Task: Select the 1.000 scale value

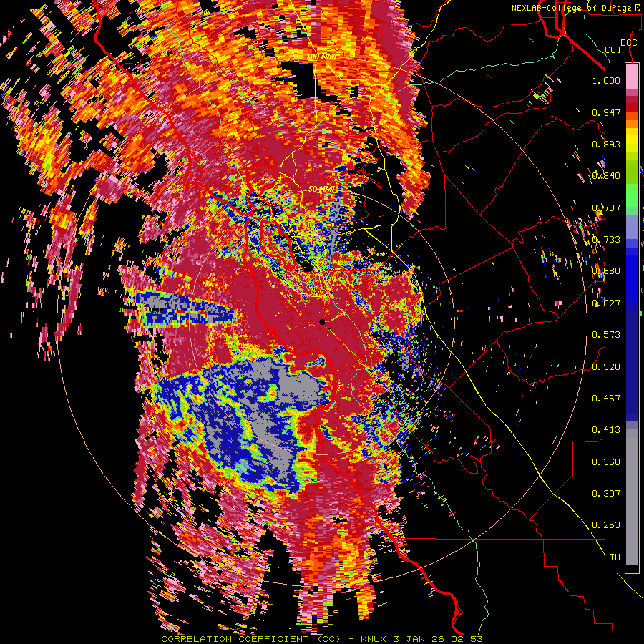Action: click(606, 80)
